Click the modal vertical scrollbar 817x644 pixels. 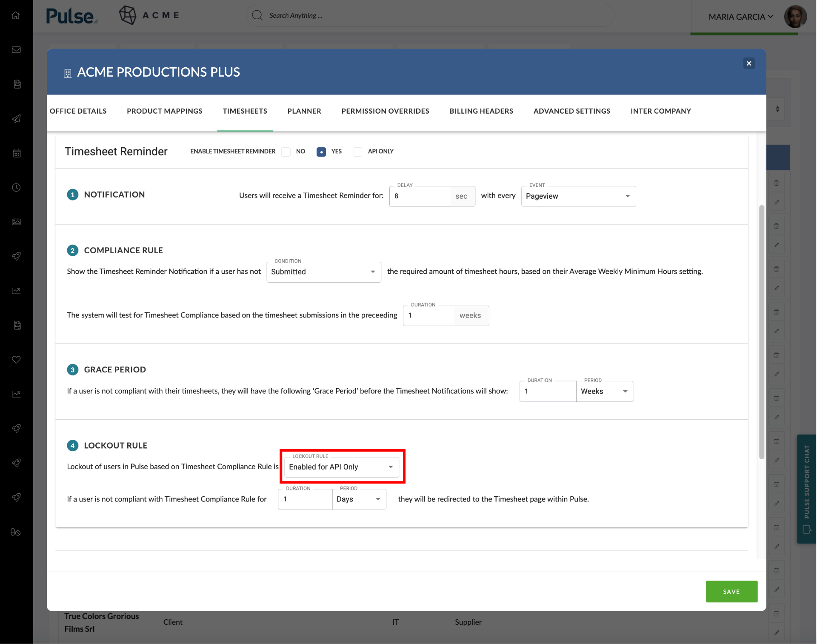(x=761, y=332)
